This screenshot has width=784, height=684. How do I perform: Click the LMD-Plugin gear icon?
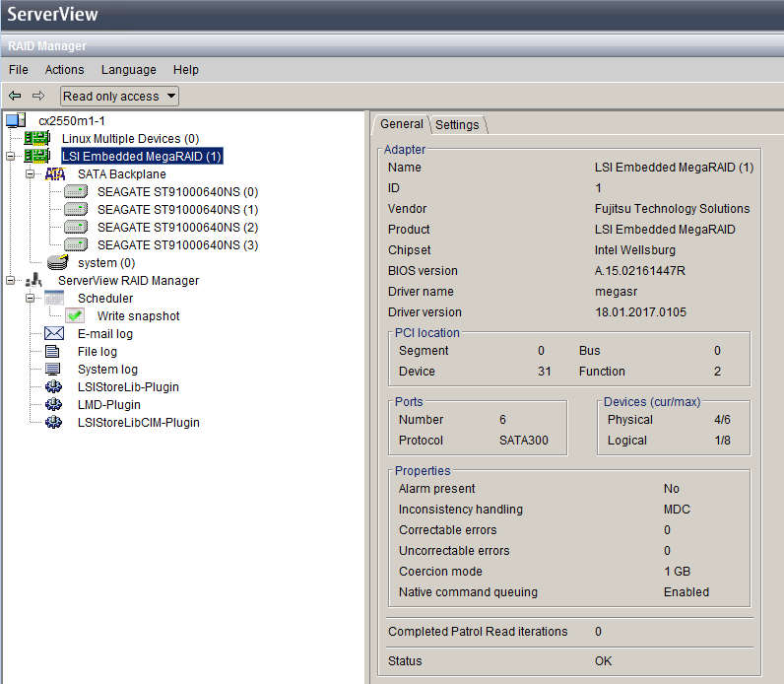(53, 404)
